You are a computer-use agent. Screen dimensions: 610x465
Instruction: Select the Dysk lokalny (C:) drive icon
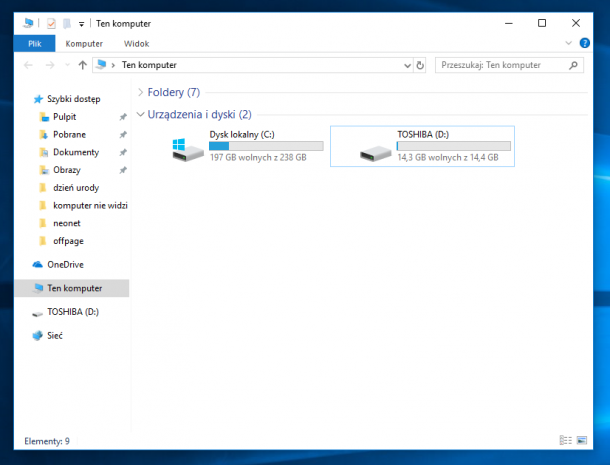pyautogui.click(x=188, y=149)
